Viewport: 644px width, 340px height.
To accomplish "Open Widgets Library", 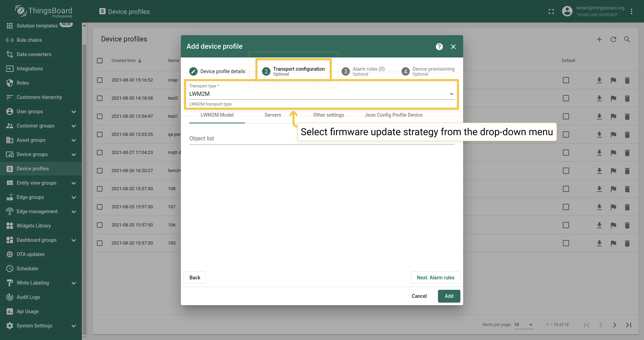I will 41,226.
